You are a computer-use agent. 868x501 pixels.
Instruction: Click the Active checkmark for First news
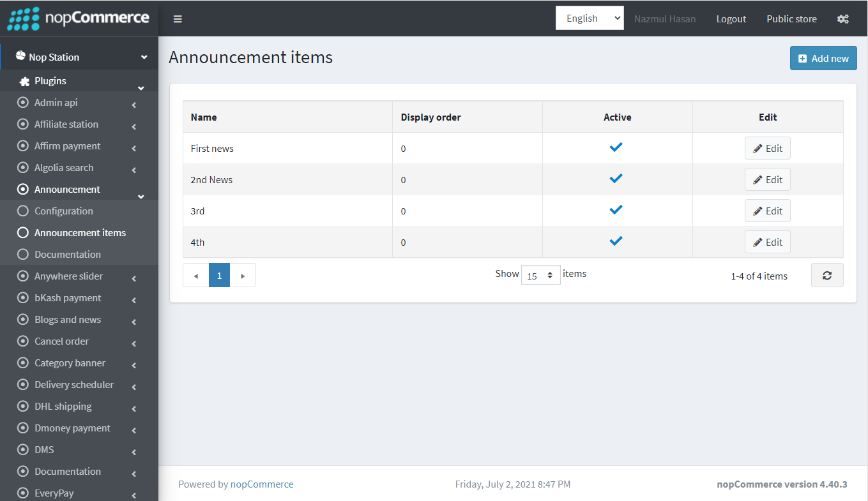click(616, 147)
